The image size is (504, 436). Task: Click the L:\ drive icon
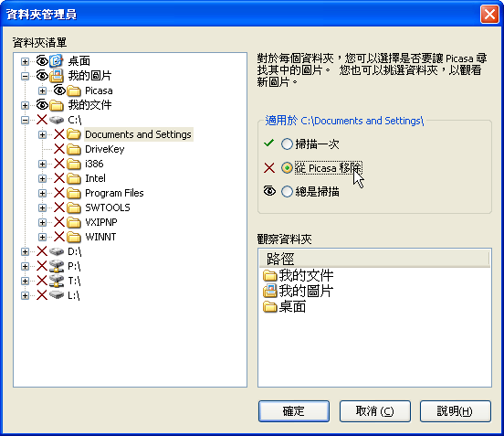click(57, 295)
